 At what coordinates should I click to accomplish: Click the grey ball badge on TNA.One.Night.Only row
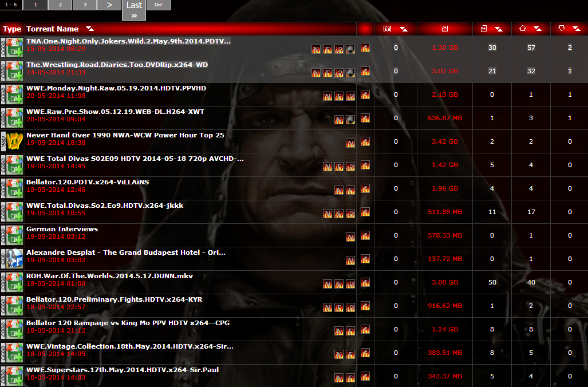coord(350,49)
